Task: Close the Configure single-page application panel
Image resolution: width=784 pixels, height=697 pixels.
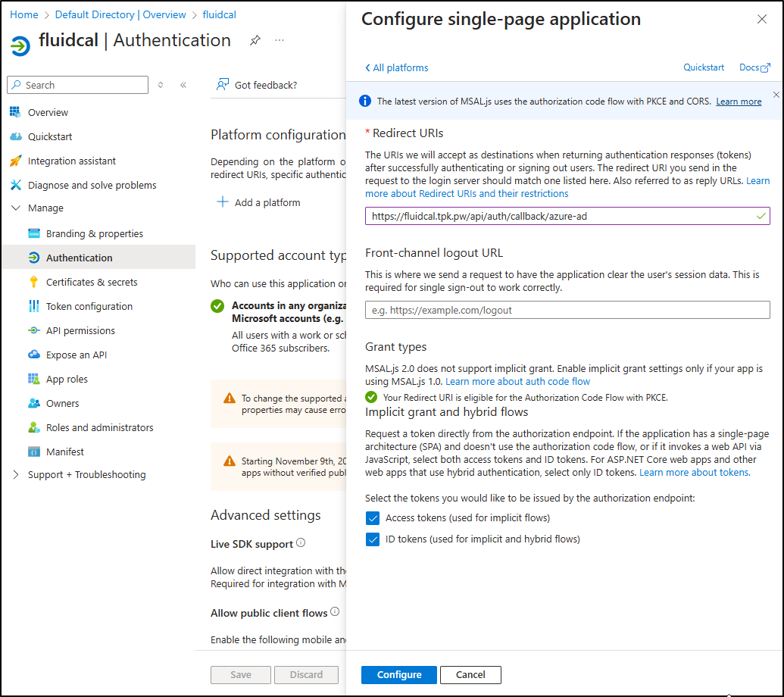Action: coord(761,19)
